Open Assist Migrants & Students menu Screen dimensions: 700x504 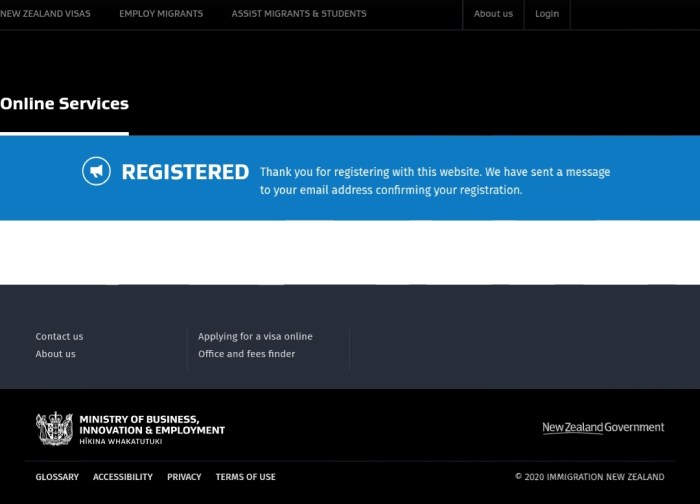click(x=299, y=14)
